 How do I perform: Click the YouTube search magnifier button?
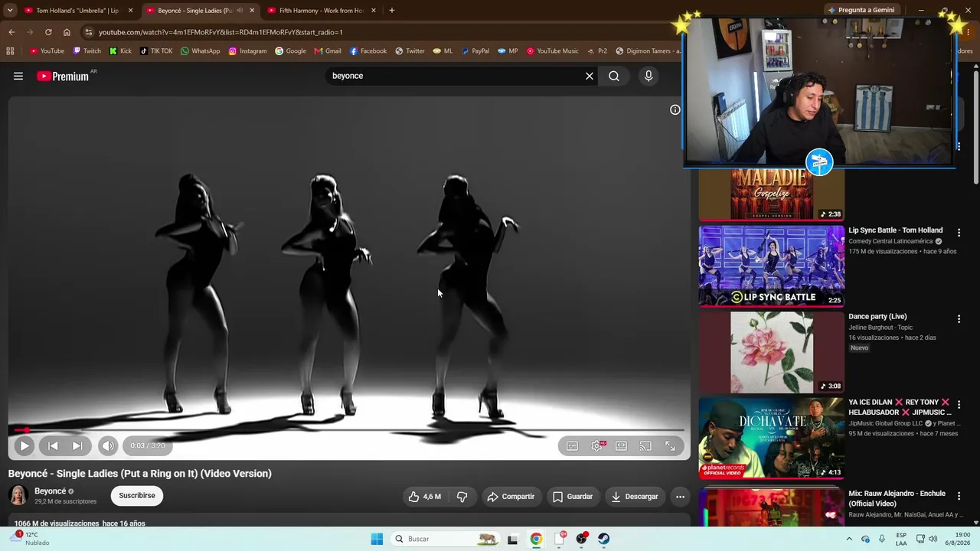coord(614,76)
